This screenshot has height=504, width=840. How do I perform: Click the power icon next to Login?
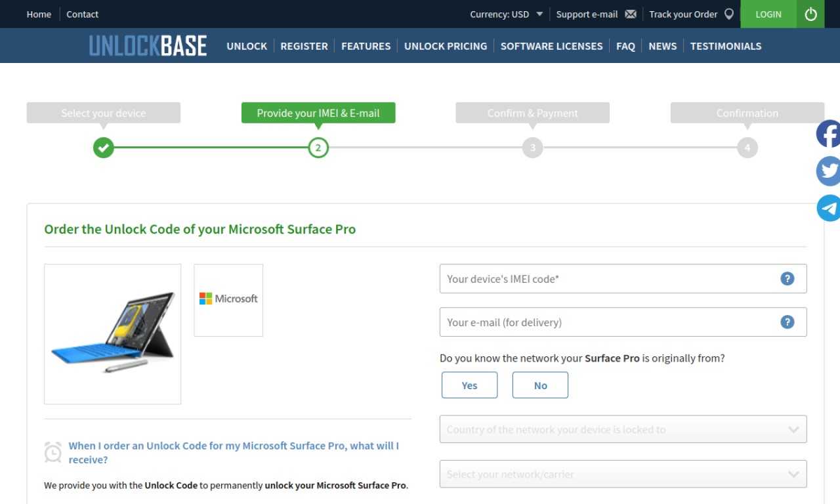coord(810,14)
